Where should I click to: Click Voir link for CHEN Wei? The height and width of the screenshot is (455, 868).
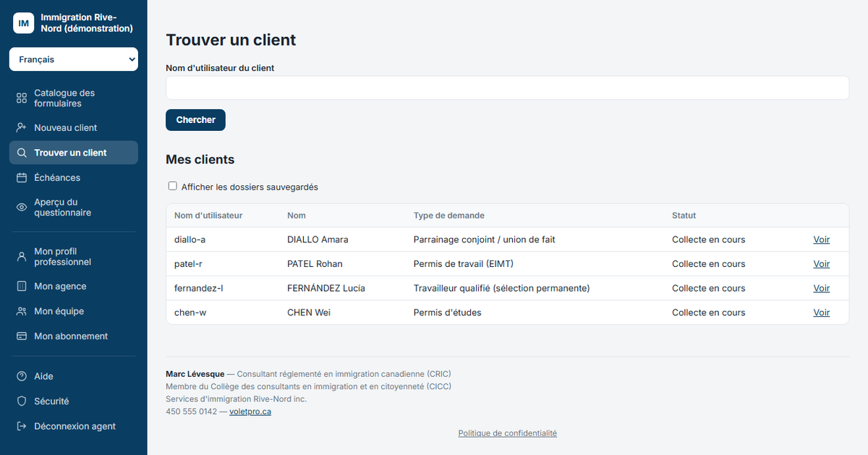click(x=822, y=312)
